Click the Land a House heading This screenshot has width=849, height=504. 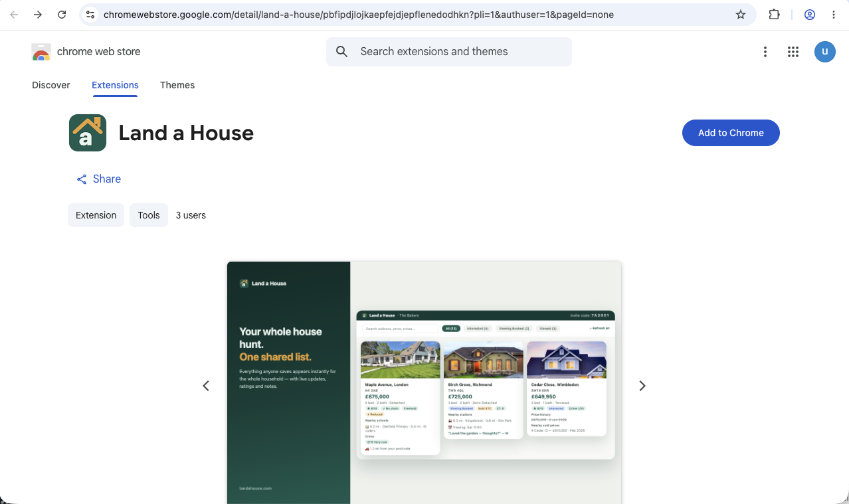[186, 133]
